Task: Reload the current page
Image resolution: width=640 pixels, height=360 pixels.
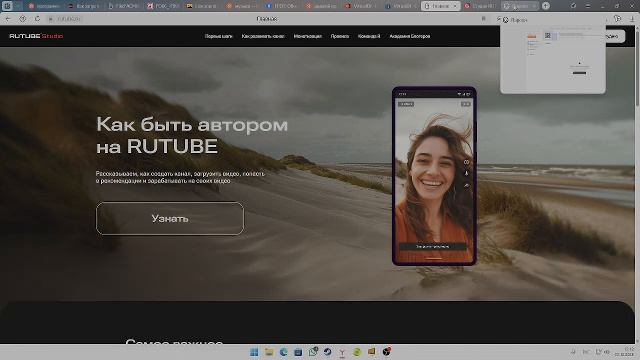Action: [37, 19]
